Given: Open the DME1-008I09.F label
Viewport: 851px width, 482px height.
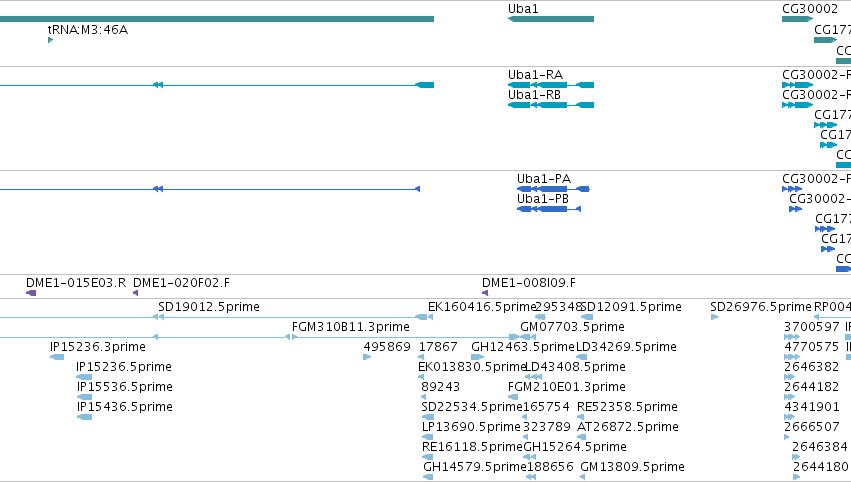Looking at the screenshot, I should pos(529,283).
